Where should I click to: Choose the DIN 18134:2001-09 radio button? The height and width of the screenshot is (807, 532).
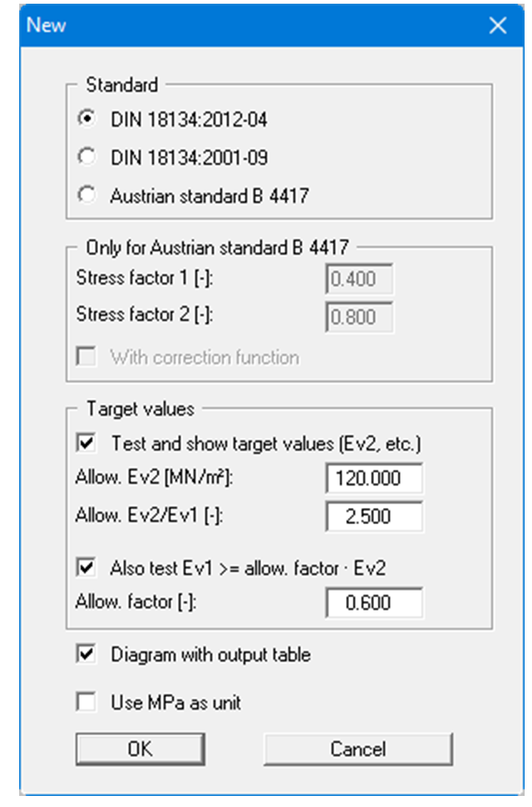click(88, 157)
